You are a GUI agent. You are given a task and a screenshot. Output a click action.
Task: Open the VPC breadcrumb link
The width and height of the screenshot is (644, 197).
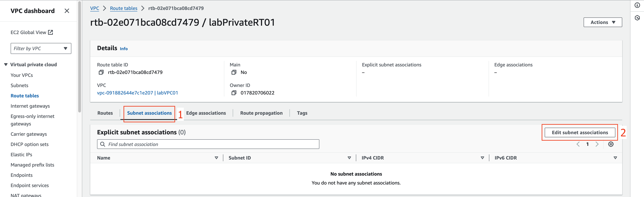[94, 8]
